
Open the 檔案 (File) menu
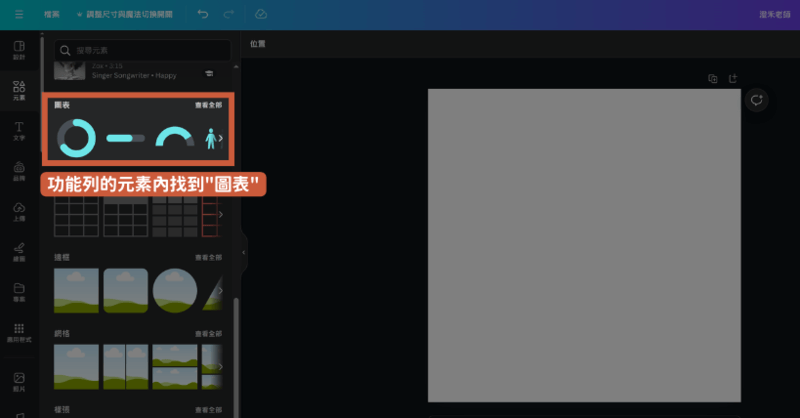[x=52, y=15]
